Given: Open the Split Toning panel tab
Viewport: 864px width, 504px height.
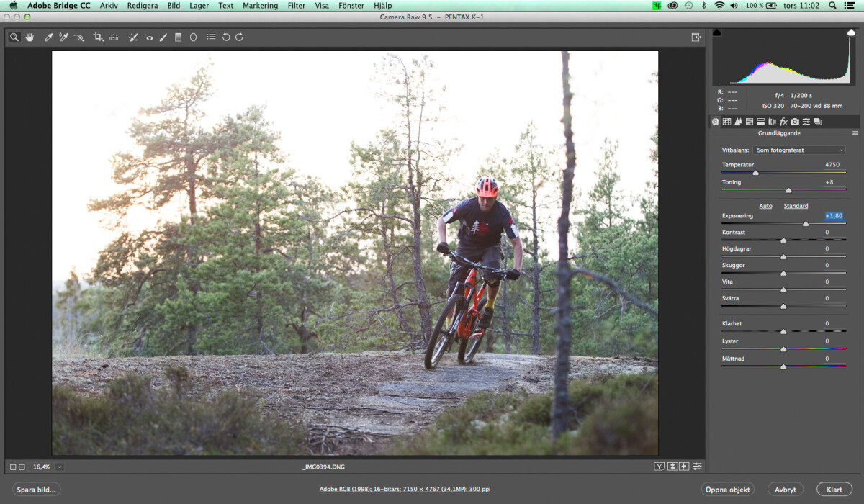Looking at the screenshot, I should pyautogui.click(x=761, y=122).
